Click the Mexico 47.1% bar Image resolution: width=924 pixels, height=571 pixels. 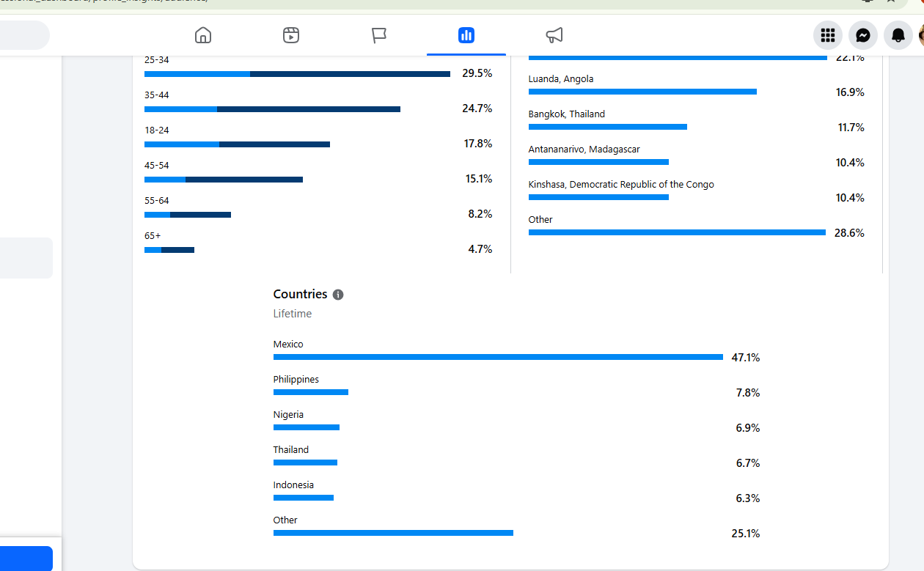click(x=498, y=357)
